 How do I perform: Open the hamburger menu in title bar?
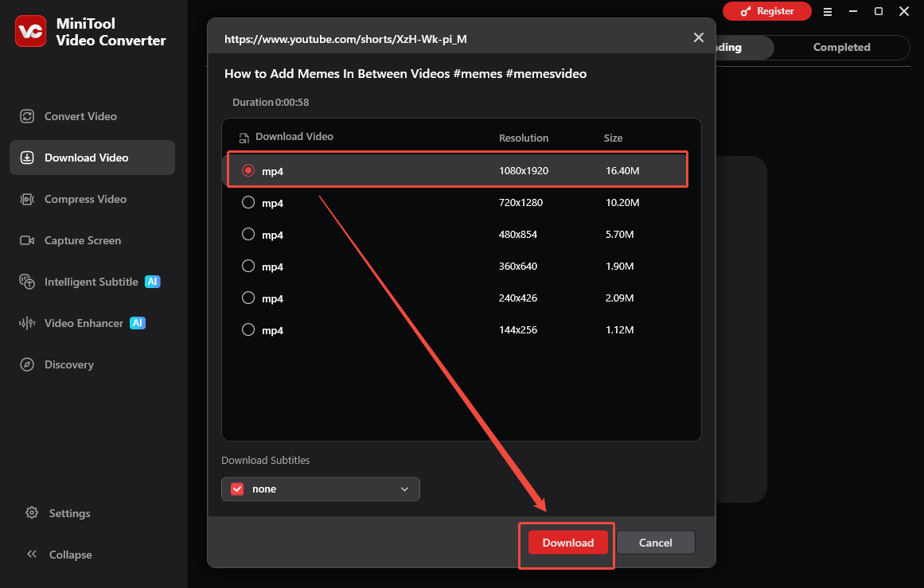pyautogui.click(x=828, y=12)
